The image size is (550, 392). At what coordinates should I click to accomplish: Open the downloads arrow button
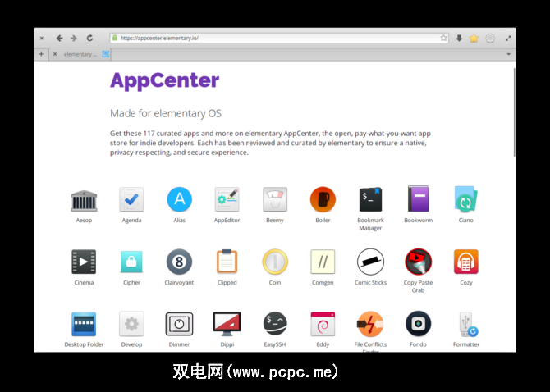click(x=459, y=38)
